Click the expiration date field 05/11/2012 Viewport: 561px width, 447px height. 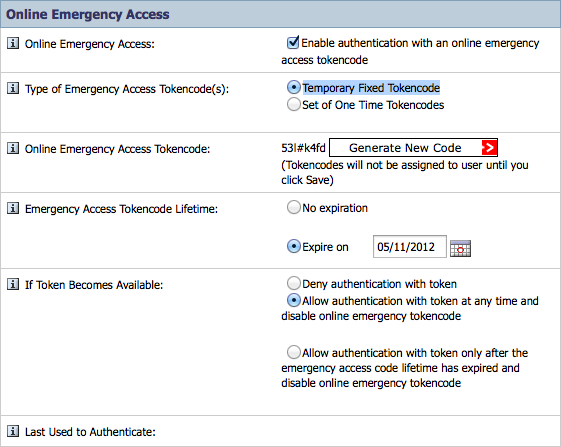coord(410,247)
